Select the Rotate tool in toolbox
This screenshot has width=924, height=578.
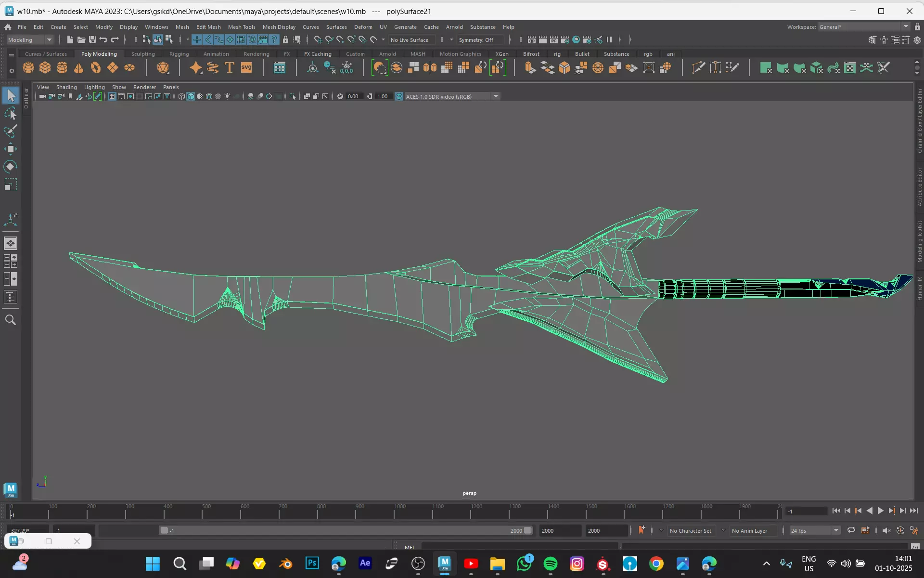coord(11,167)
